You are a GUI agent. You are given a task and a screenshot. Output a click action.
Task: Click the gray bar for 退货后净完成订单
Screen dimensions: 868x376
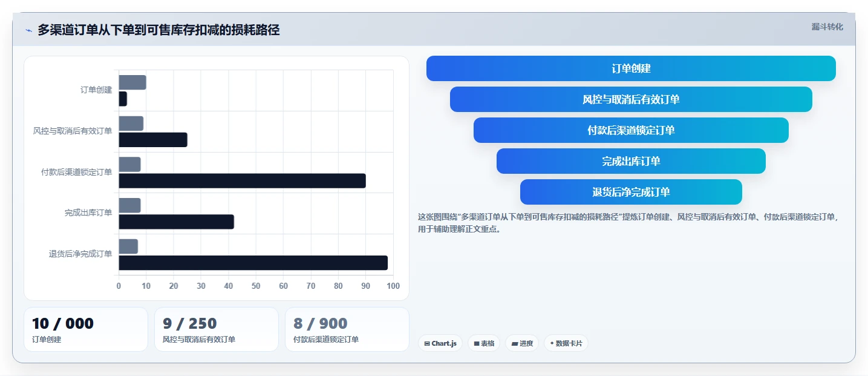(128, 246)
